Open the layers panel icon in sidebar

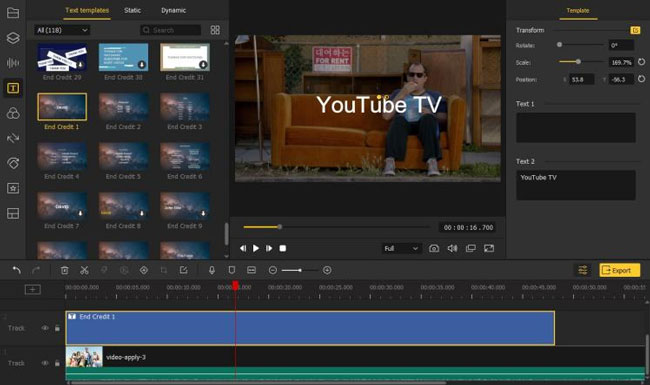pyautogui.click(x=13, y=38)
